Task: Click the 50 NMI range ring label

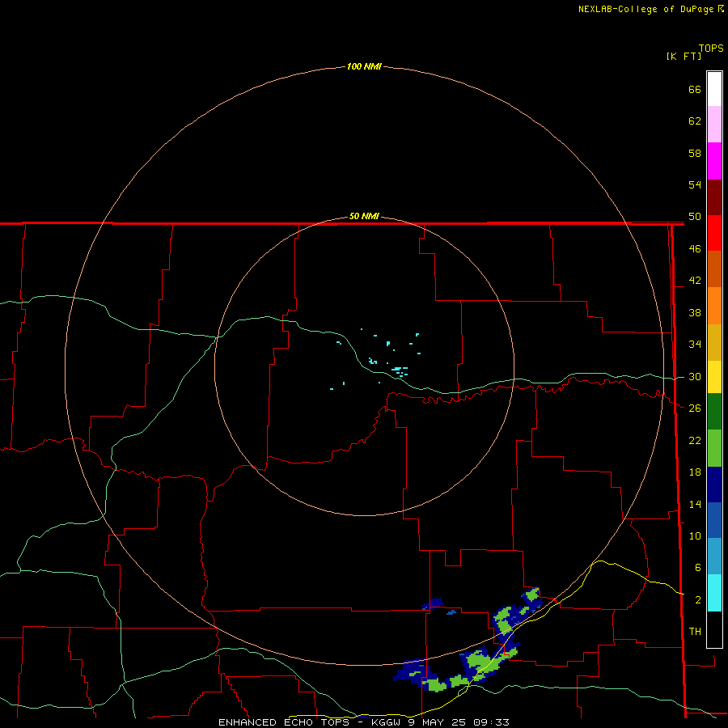Action: pyautogui.click(x=364, y=216)
